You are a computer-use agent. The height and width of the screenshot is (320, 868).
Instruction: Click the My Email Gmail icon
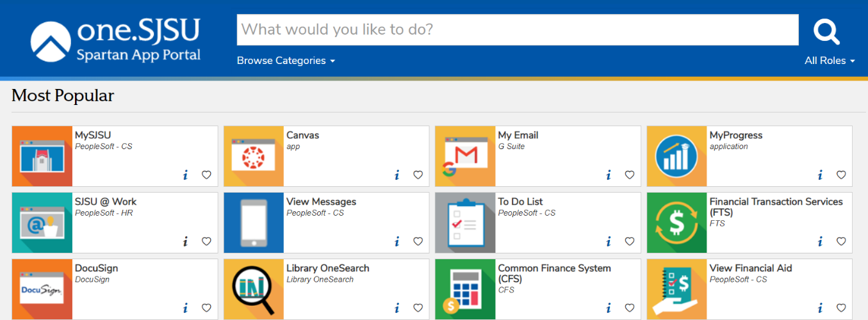465,156
